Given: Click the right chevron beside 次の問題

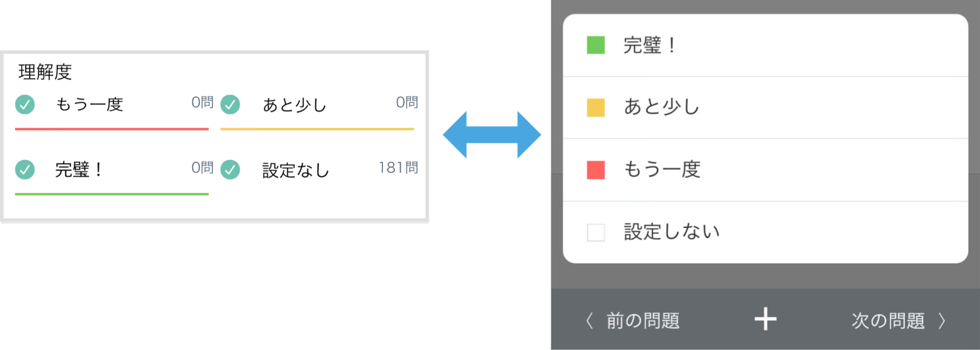Looking at the screenshot, I should (942, 320).
